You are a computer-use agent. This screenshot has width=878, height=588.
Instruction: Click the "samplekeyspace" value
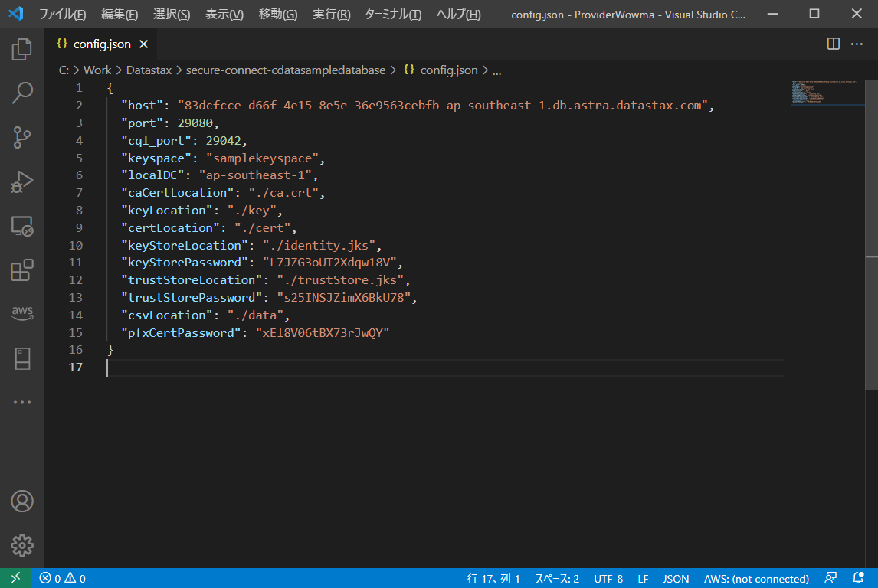(x=262, y=158)
